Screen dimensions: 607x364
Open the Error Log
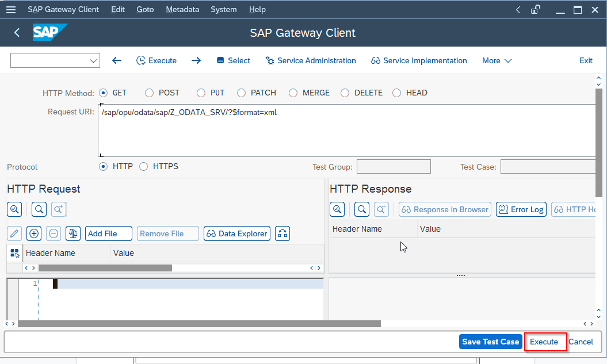coord(521,209)
